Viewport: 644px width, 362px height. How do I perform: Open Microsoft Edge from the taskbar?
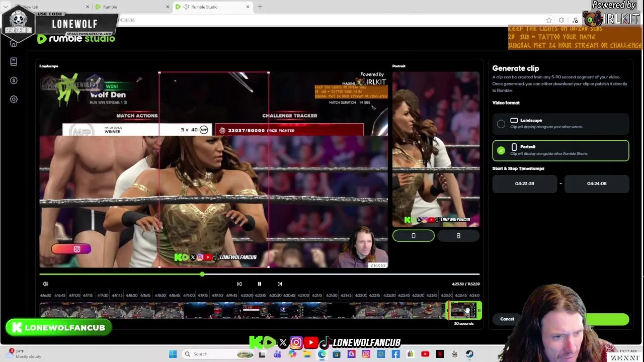click(x=322, y=354)
